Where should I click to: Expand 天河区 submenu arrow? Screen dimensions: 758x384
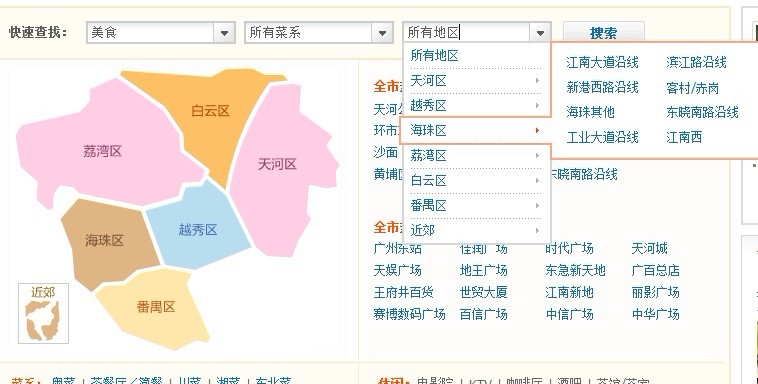pos(537,81)
